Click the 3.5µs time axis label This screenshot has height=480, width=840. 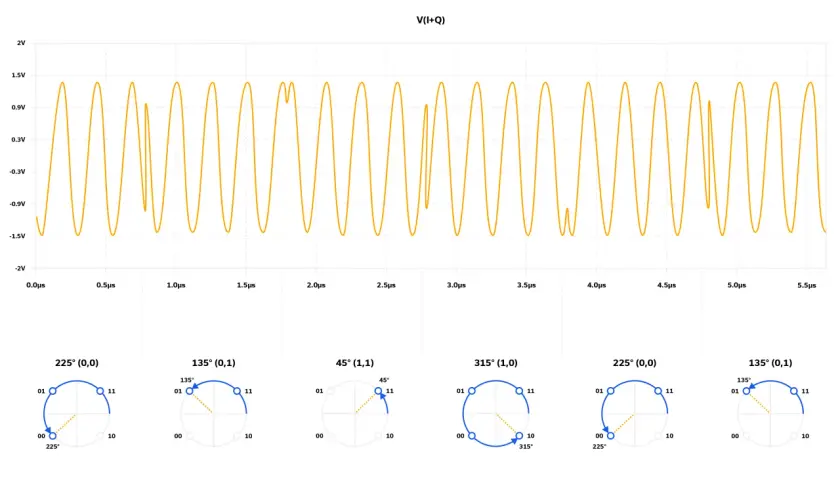tap(527, 285)
